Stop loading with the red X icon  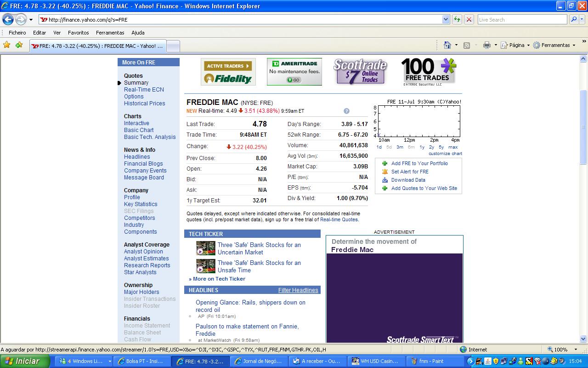pos(469,19)
